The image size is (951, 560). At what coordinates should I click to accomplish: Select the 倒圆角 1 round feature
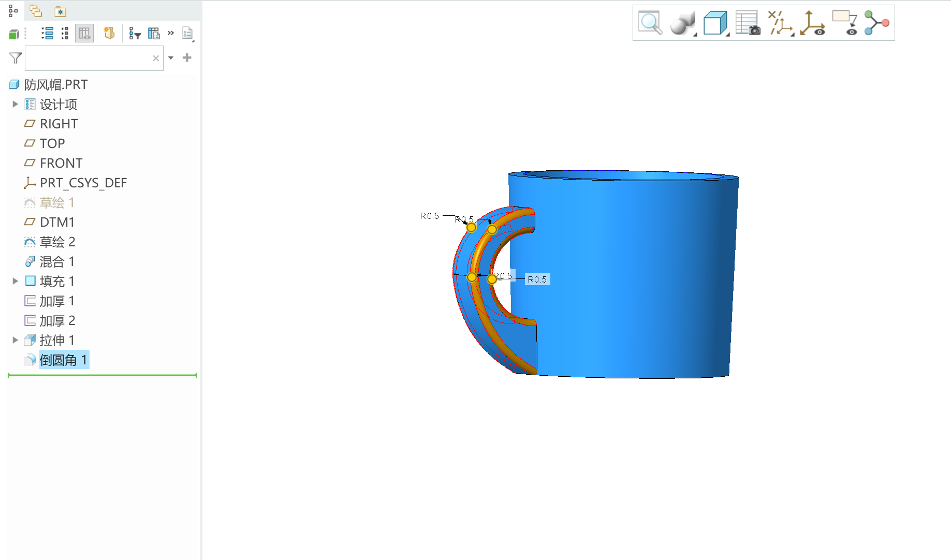[64, 360]
